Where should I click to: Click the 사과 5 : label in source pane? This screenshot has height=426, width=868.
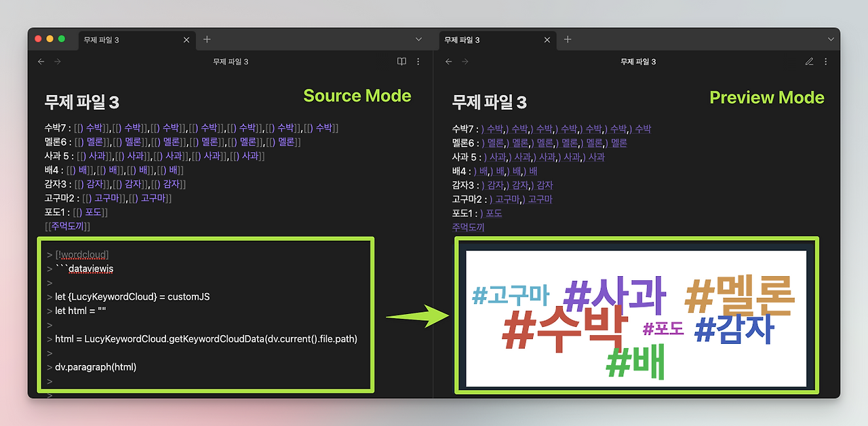tap(59, 156)
